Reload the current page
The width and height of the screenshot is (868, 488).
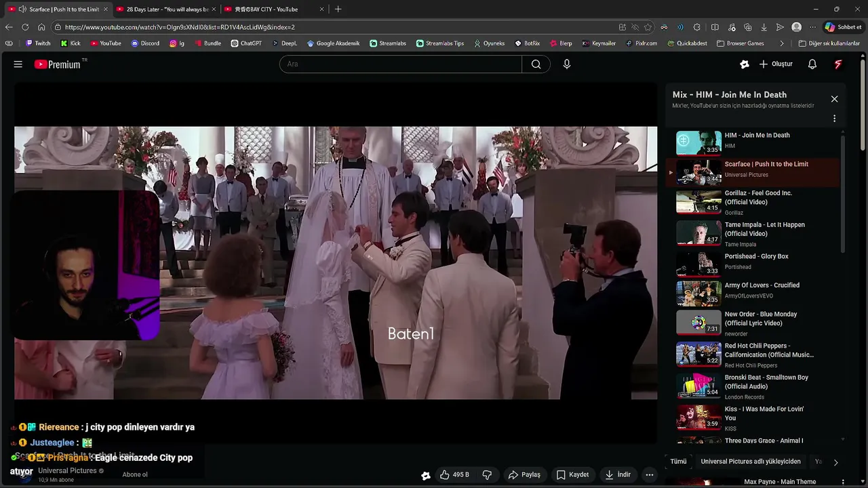point(25,27)
